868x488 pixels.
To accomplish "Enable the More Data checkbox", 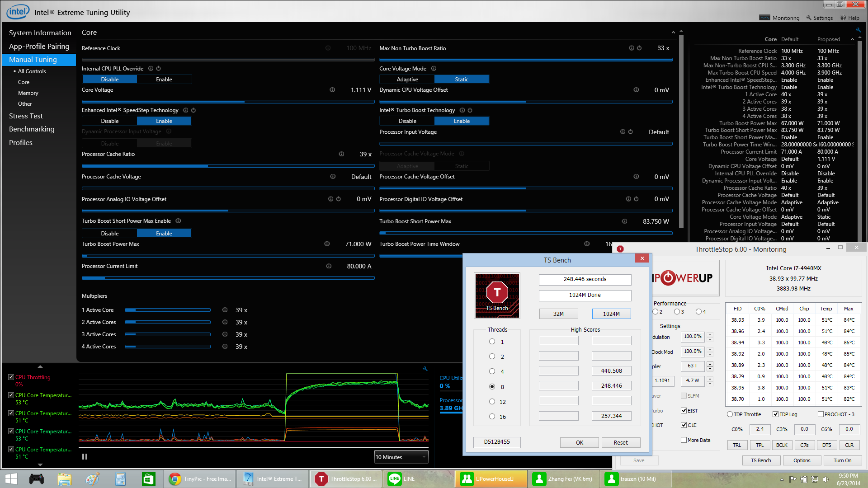I will point(684,440).
